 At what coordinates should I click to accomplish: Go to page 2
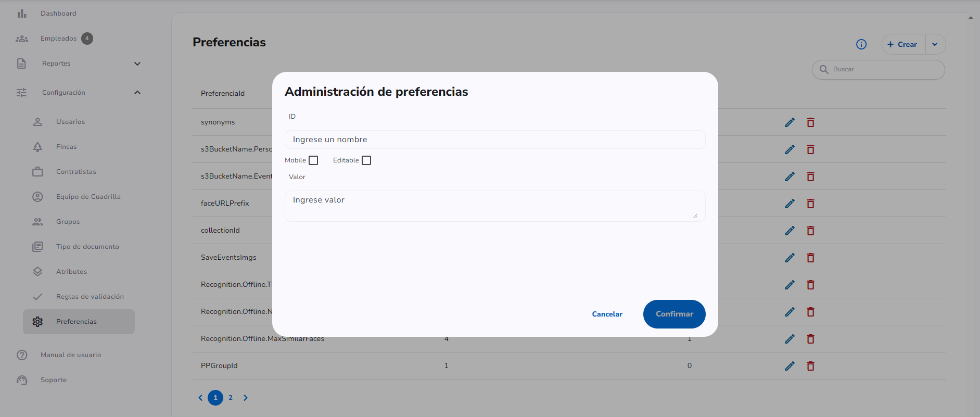click(231, 398)
